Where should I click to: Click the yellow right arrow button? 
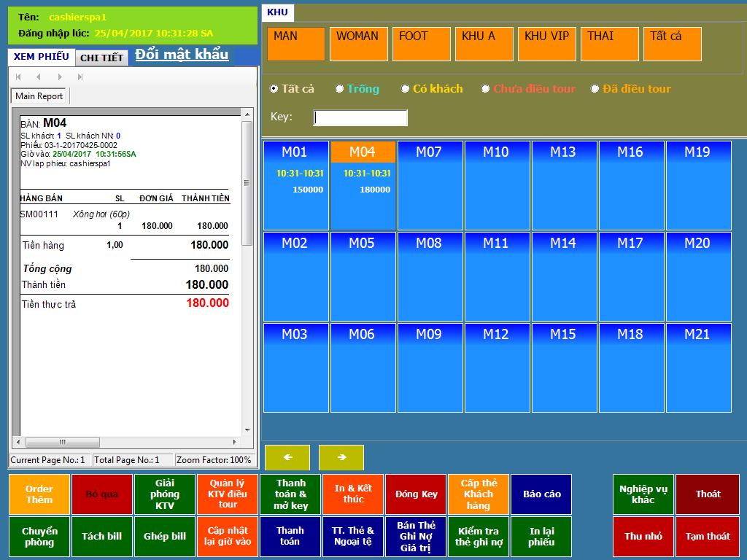(341, 457)
